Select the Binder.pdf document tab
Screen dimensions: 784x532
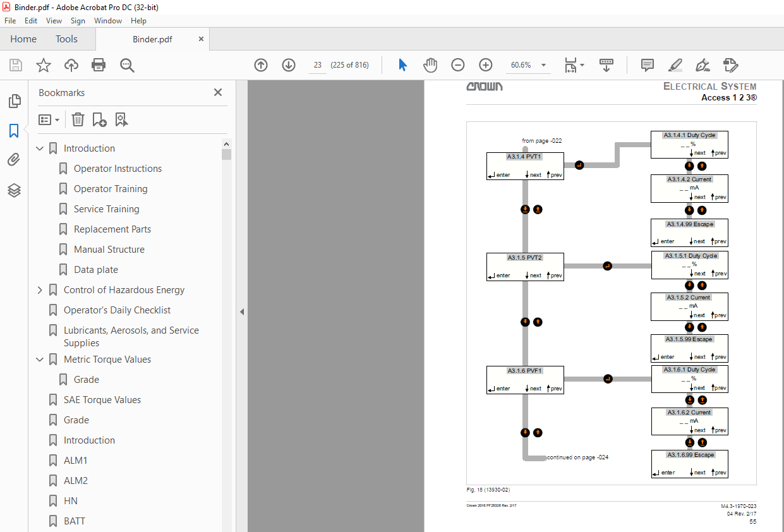(152, 39)
